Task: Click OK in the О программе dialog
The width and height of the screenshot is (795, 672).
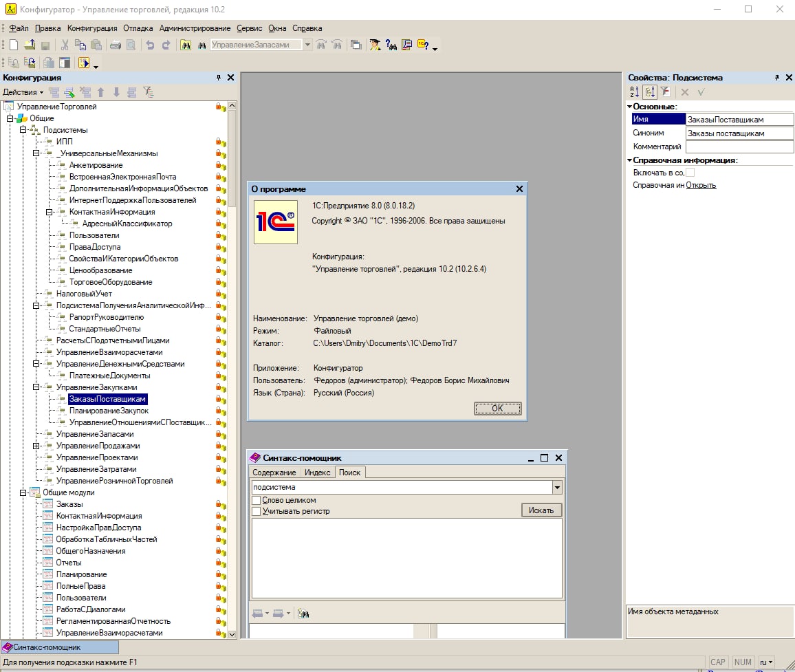Action: point(497,409)
